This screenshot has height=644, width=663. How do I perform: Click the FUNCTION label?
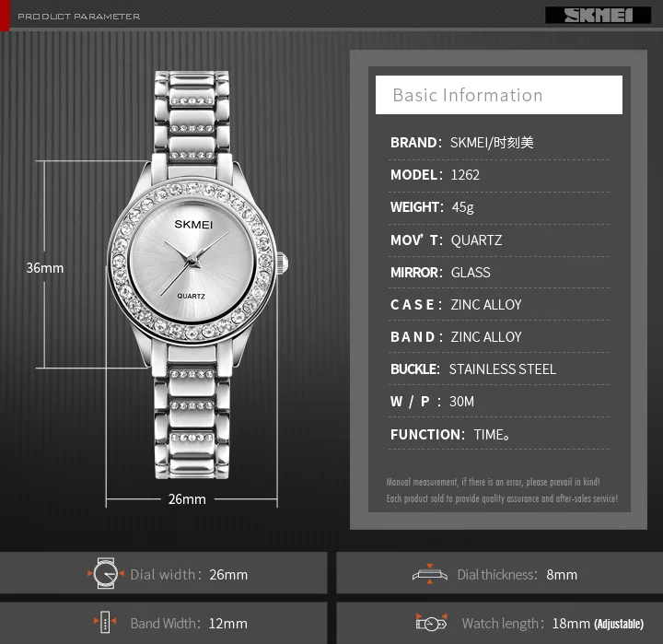tap(427, 435)
